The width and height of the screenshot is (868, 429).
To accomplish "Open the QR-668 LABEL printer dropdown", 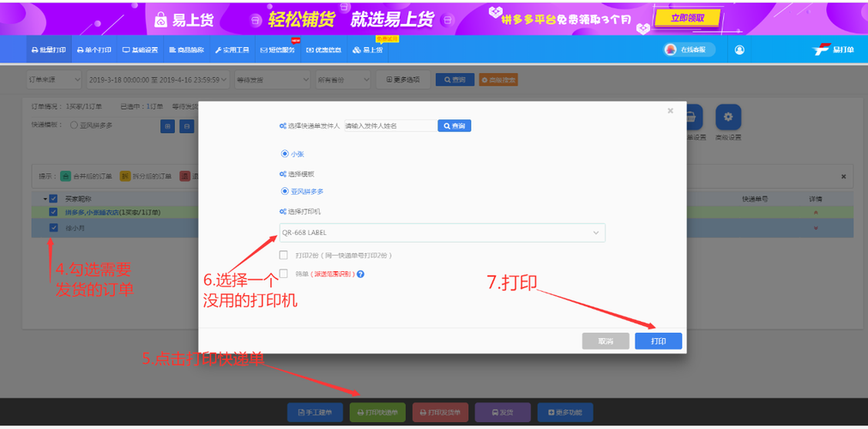I will click(x=443, y=233).
